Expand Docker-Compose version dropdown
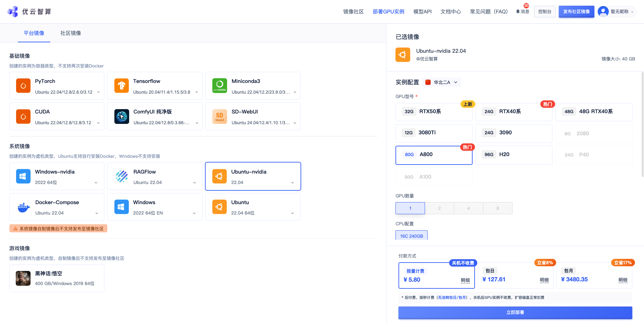 coord(97,213)
